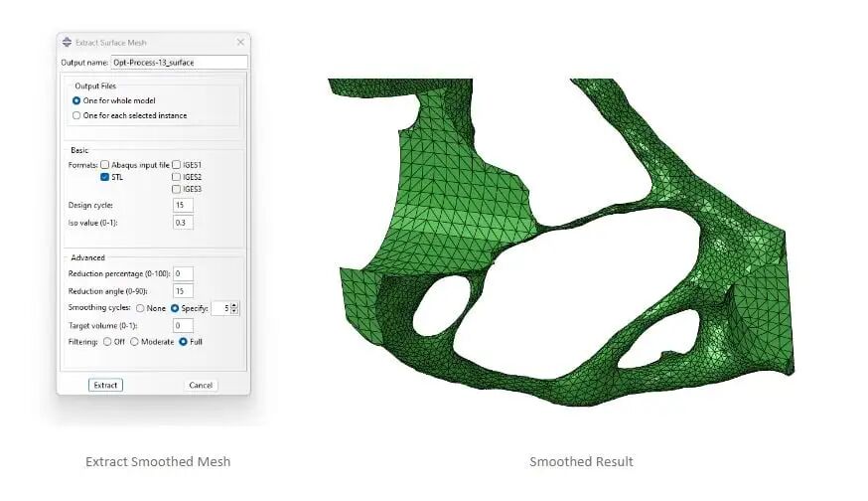Close the Extract Surface Mesh dialog
Image resolution: width=868 pixels, height=501 pixels.
coord(240,42)
